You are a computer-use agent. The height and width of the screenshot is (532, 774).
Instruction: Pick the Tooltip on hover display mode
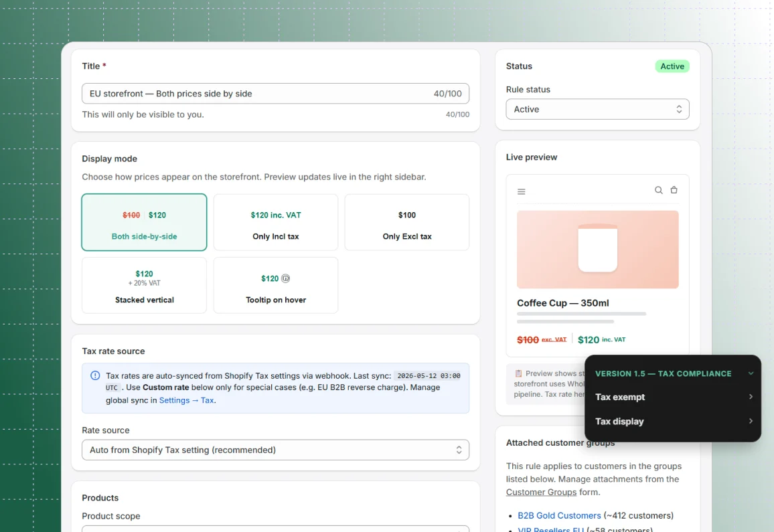tap(275, 285)
